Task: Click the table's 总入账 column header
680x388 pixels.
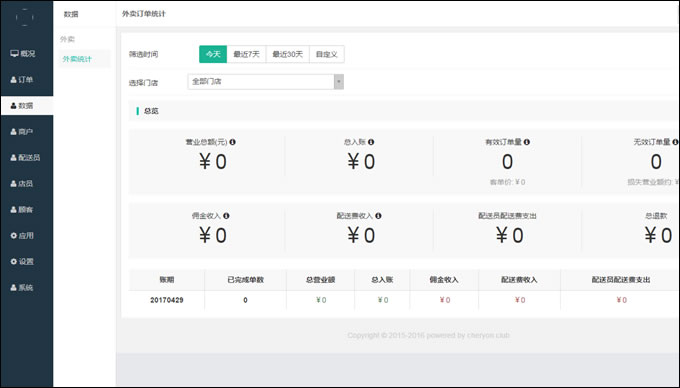Action: [x=382, y=280]
